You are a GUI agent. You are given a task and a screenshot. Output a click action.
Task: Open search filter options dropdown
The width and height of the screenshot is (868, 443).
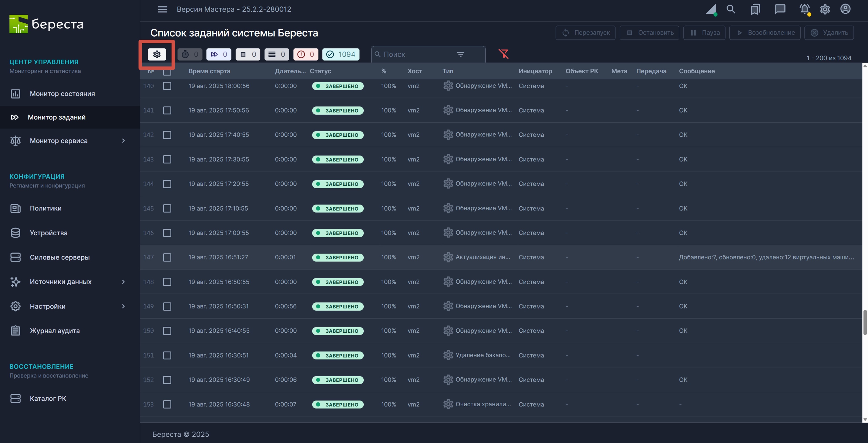tap(460, 54)
